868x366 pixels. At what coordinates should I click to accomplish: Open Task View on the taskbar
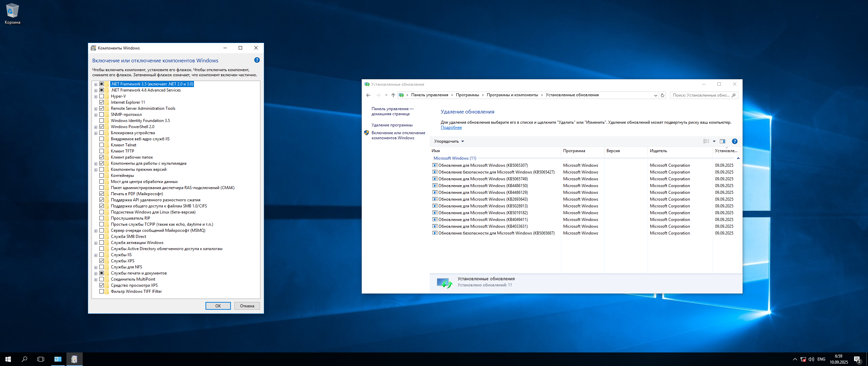[x=41, y=359]
